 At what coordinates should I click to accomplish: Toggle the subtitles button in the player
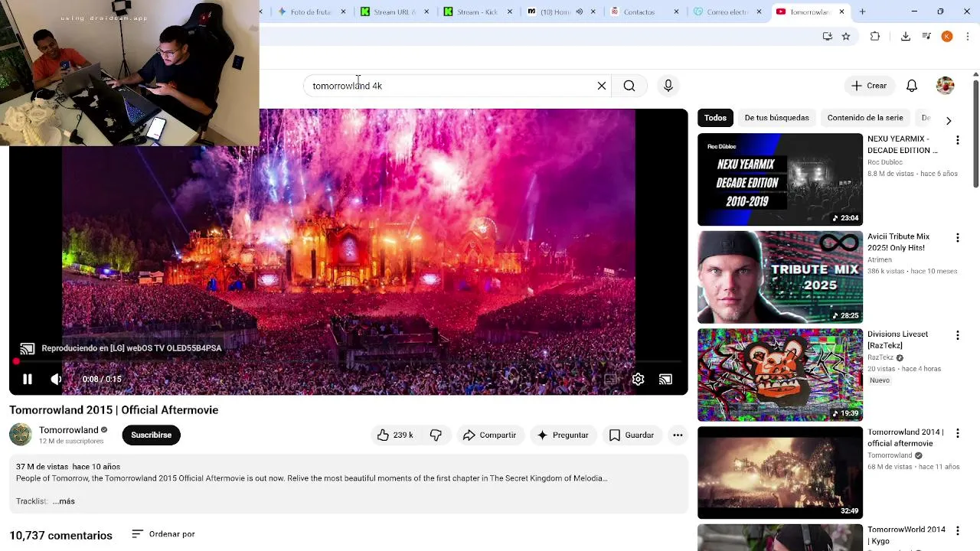click(x=610, y=379)
